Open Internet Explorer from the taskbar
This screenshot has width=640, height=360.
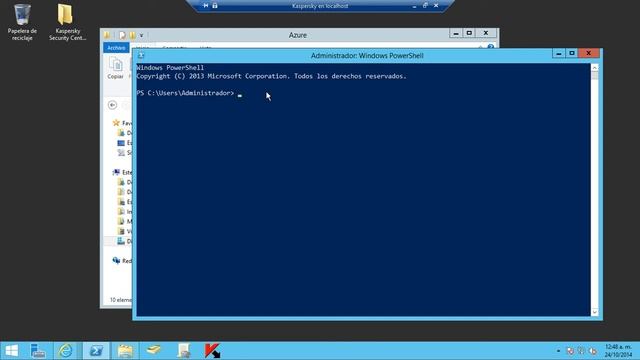tap(65, 351)
